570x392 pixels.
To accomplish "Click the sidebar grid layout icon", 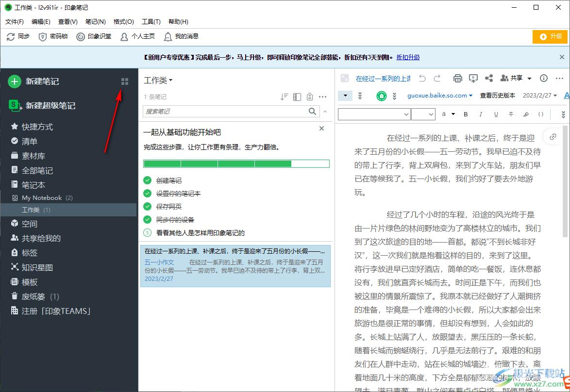I will (x=125, y=82).
